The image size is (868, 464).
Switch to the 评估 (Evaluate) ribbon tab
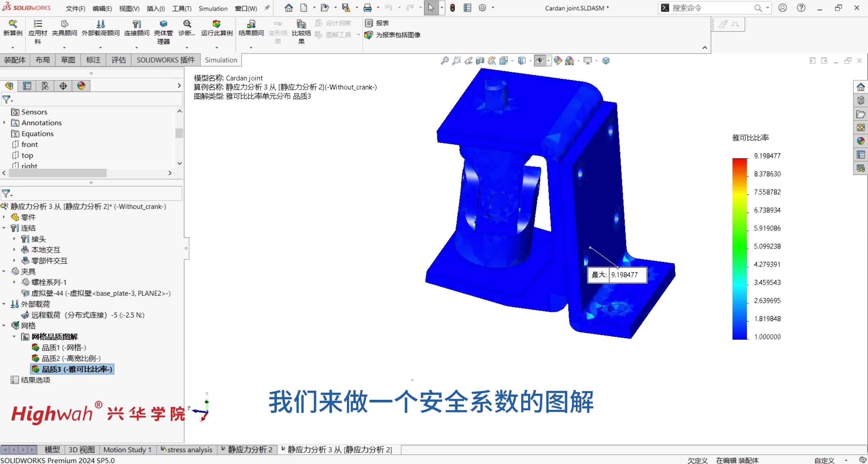pyautogui.click(x=118, y=60)
